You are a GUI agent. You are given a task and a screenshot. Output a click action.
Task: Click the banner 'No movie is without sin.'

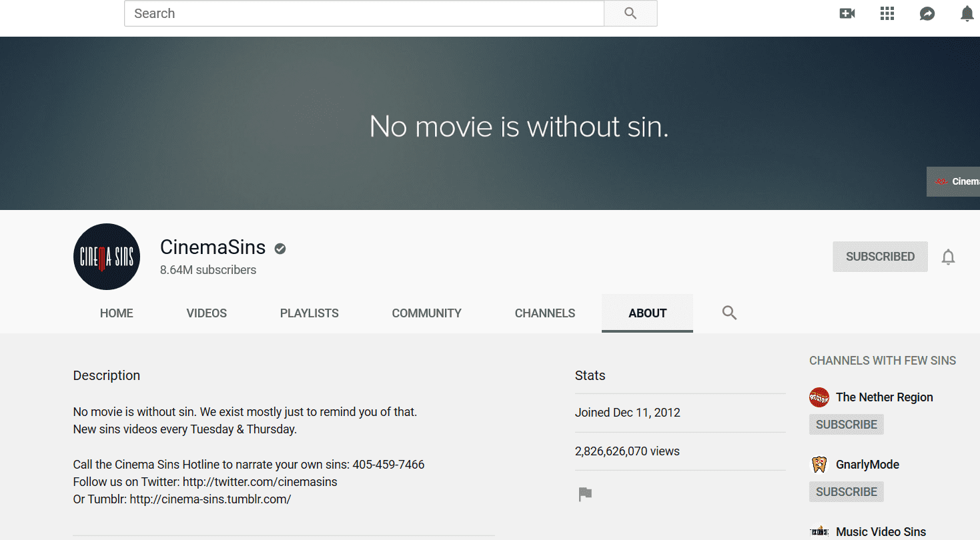(519, 127)
